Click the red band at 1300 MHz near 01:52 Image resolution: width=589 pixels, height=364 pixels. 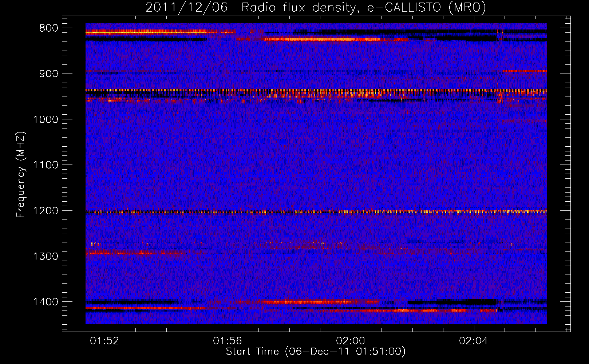point(135,252)
